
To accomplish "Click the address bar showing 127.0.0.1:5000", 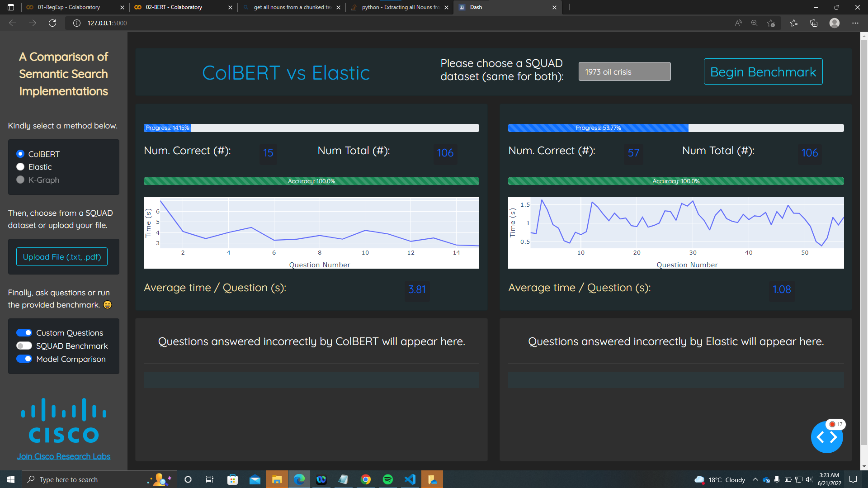I will (398, 23).
